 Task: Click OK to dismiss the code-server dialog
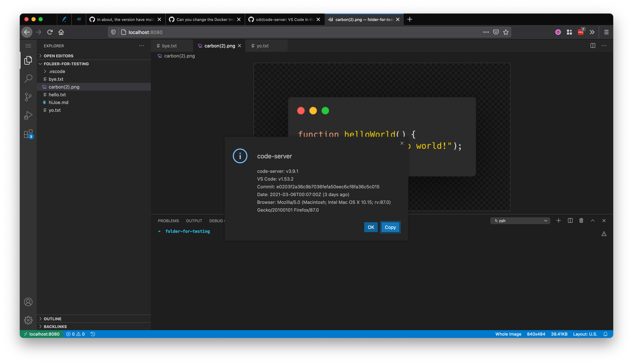pyautogui.click(x=371, y=227)
